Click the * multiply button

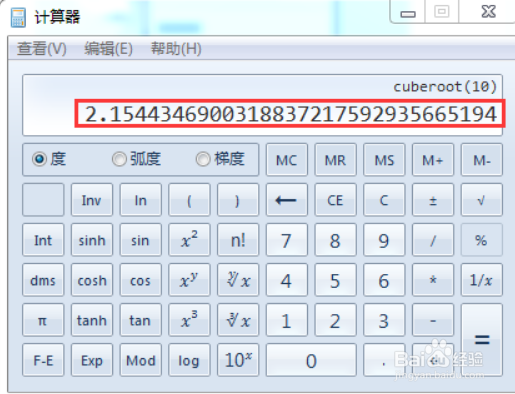click(433, 280)
